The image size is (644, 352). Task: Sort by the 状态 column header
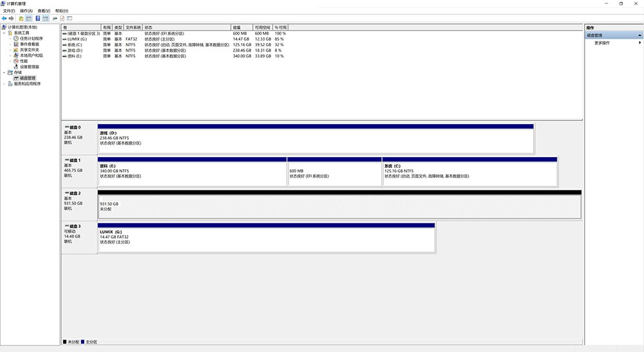point(187,28)
